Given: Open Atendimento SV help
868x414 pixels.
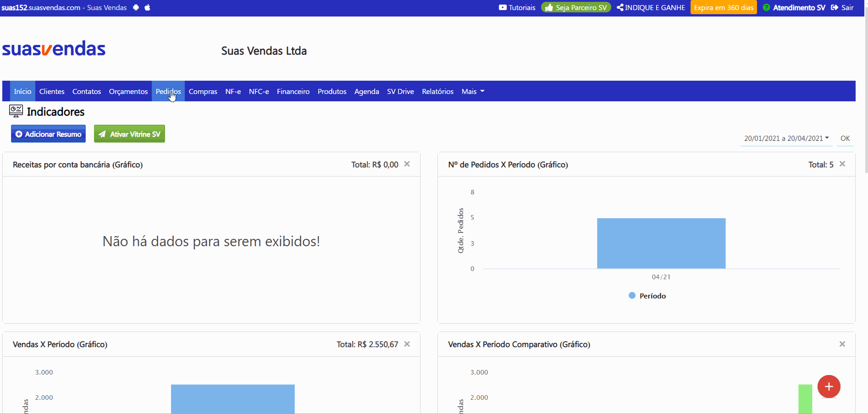Looking at the screenshot, I should [x=794, y=8].
